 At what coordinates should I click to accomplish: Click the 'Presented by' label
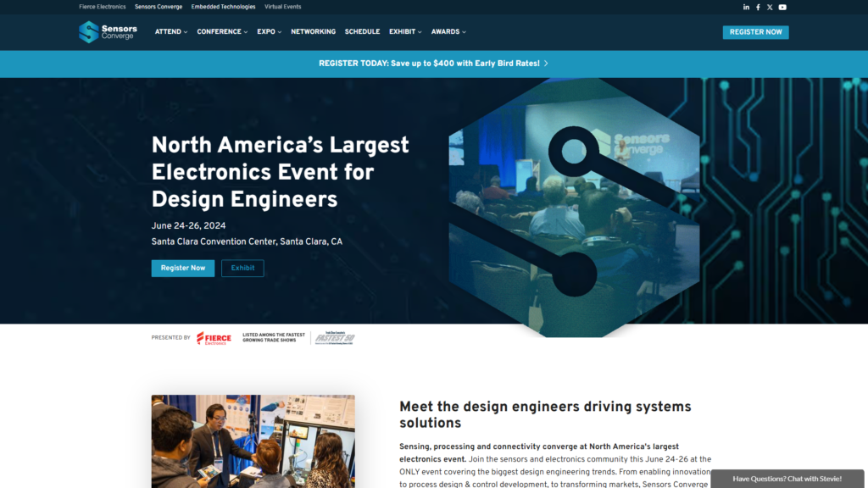click(x=170, y=337)
